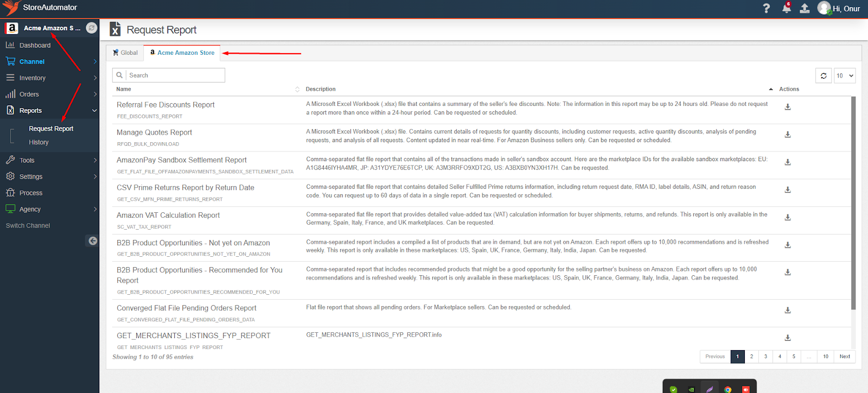
Task: Open the help question mark icon
Action: coord(766,8)
